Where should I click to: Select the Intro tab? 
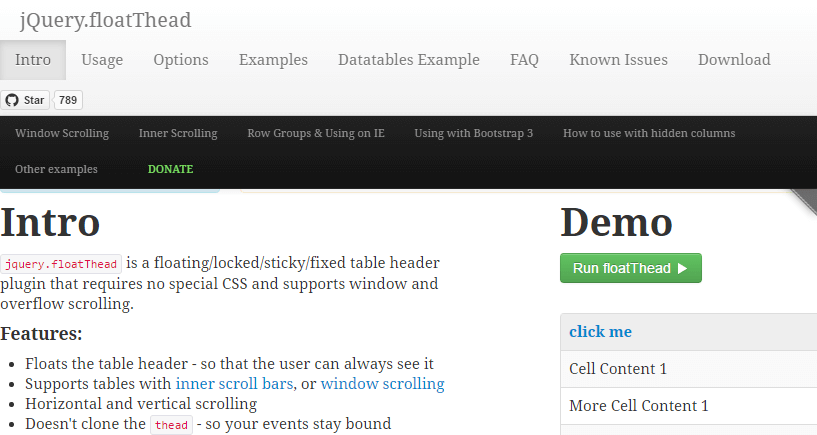[x=33, y=60]
